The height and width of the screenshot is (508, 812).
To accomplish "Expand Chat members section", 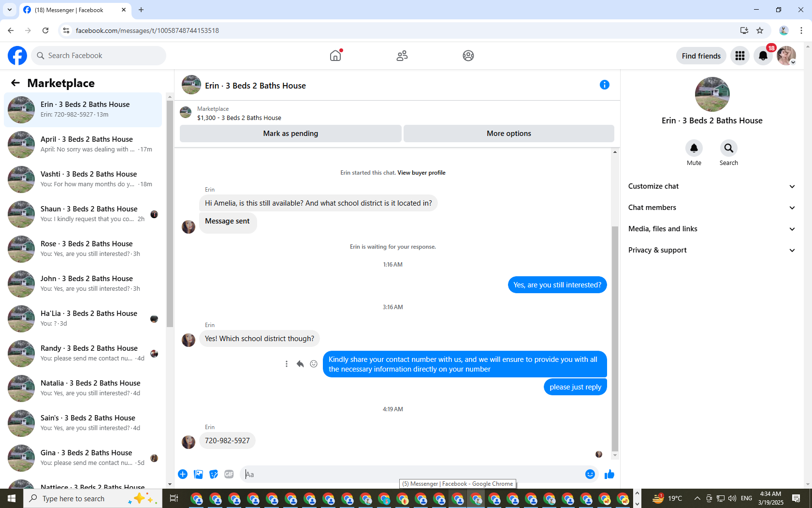I will click(x=711, y=208).
